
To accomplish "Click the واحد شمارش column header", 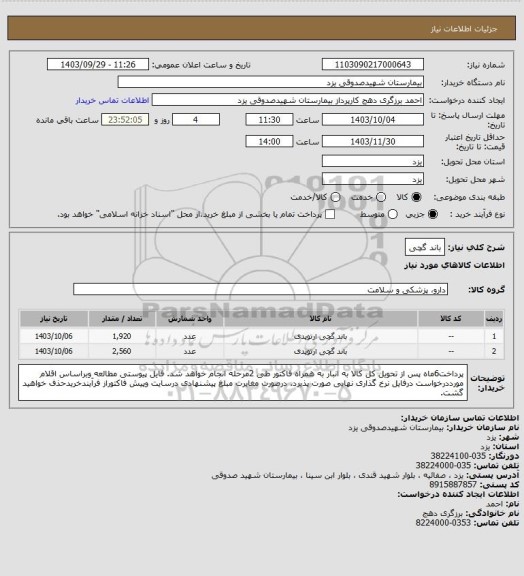I will click(x=190, y=319).
